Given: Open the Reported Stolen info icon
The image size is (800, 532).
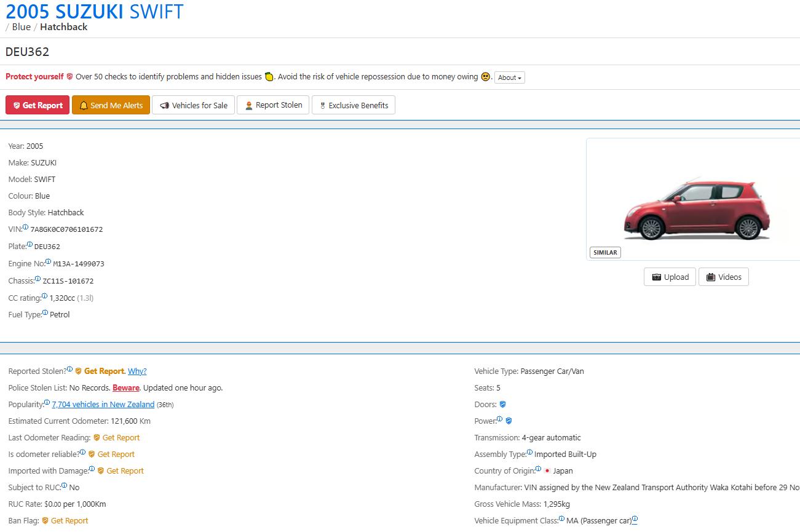Looking at the screenshot, I should pyautogui.click(x=70, y=369).
